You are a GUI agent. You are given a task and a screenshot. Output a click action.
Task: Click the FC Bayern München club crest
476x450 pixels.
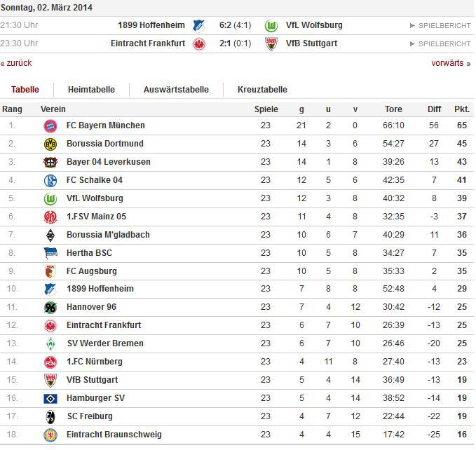[50, 126]
